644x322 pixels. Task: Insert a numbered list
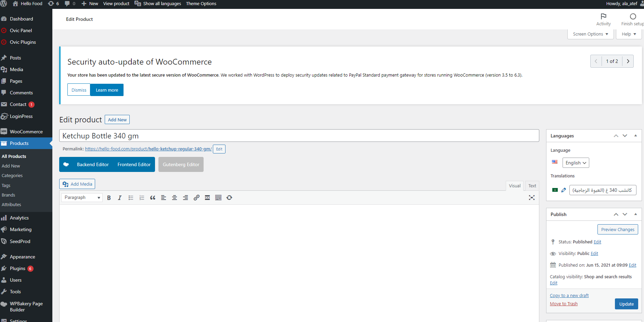(142, 198)
